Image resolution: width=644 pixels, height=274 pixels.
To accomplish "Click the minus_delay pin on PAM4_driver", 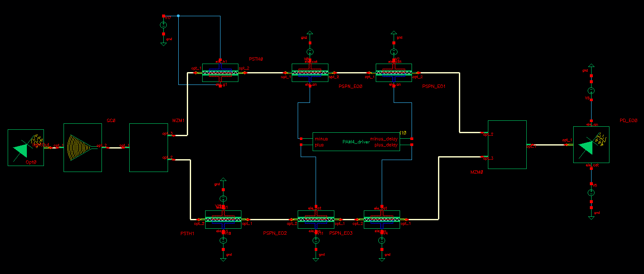I will 412,139.
